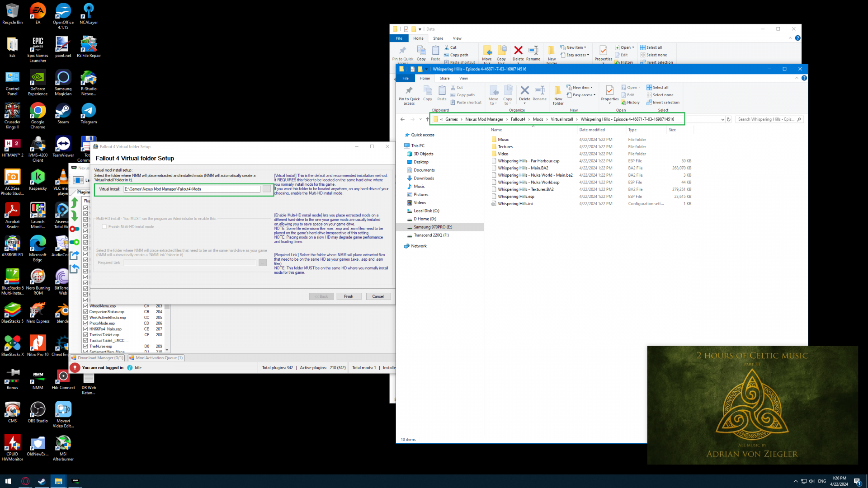Click the address bar refresh icon

(x=728, y=119)
